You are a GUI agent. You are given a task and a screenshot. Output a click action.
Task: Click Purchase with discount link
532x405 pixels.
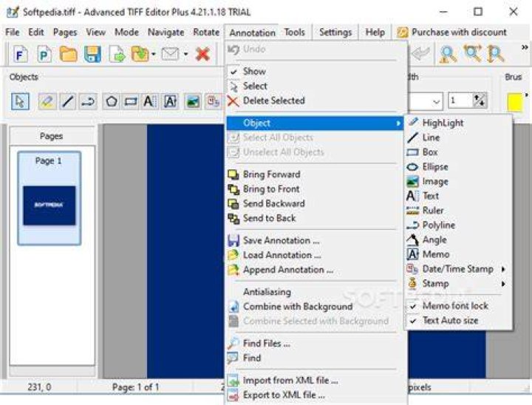(x=452, y=33)
